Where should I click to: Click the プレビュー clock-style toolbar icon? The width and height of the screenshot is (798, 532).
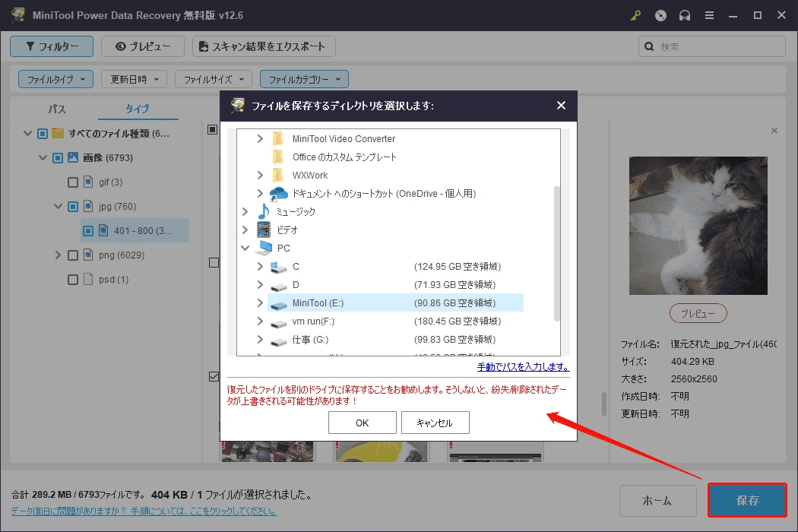coord(119,46)
